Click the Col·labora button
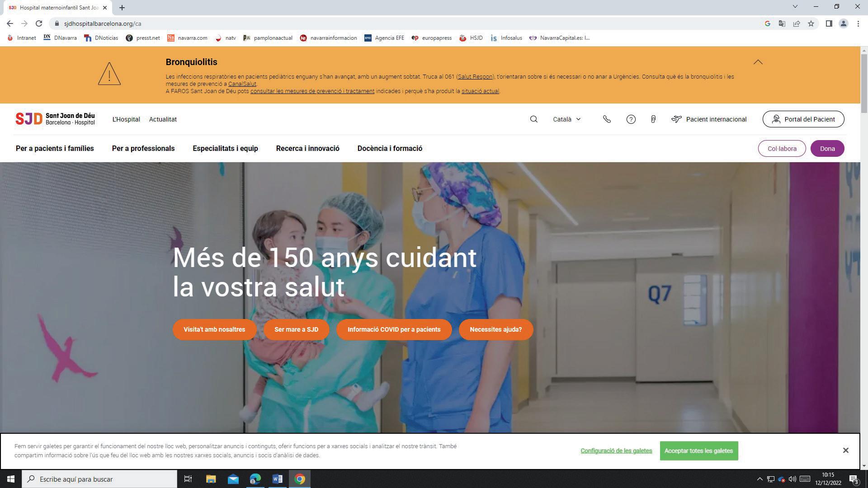Screen dimensions: 868x488 point(782,149)
